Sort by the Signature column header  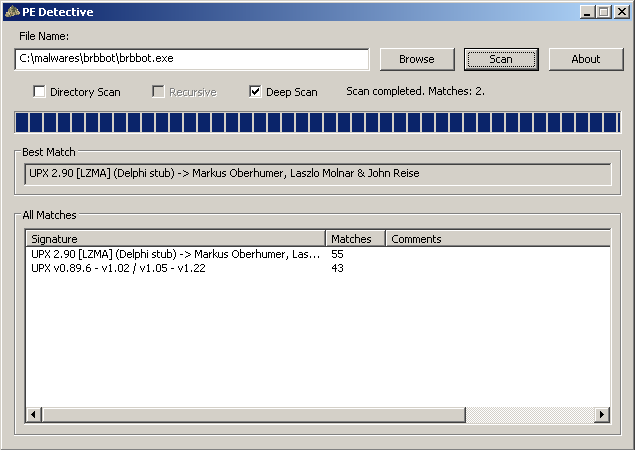coord(175,239)
